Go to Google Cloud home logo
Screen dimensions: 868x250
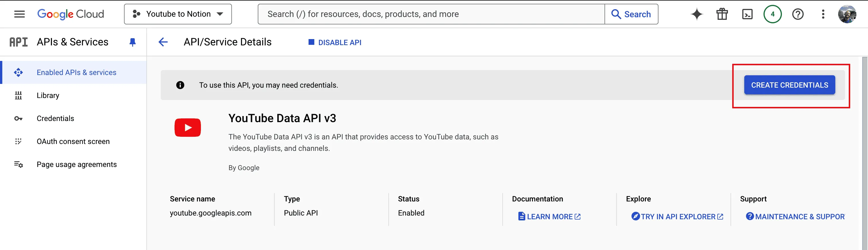[70, 14]
